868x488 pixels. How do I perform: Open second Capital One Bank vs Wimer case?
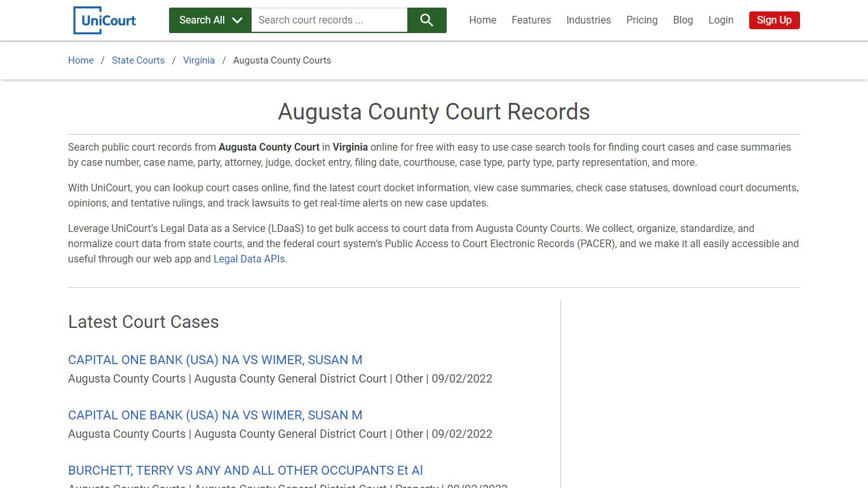215,415
